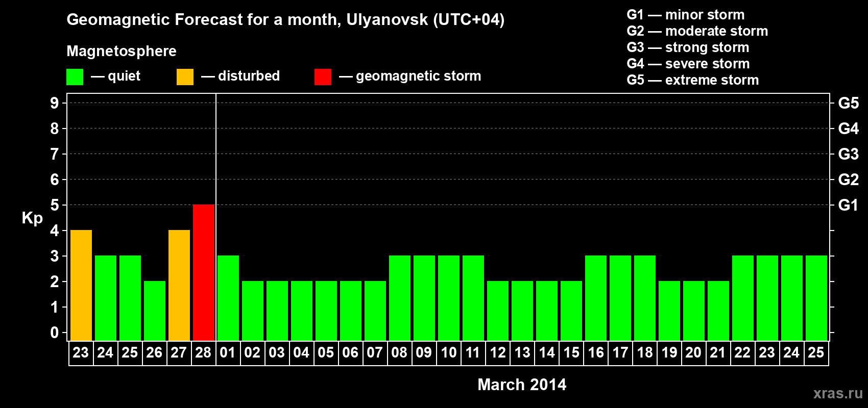Image resolution: width=868 pixels, height=408 pixels.
Task: Click date label 18 on the x-axis
Action: click(x=644, y=353)
